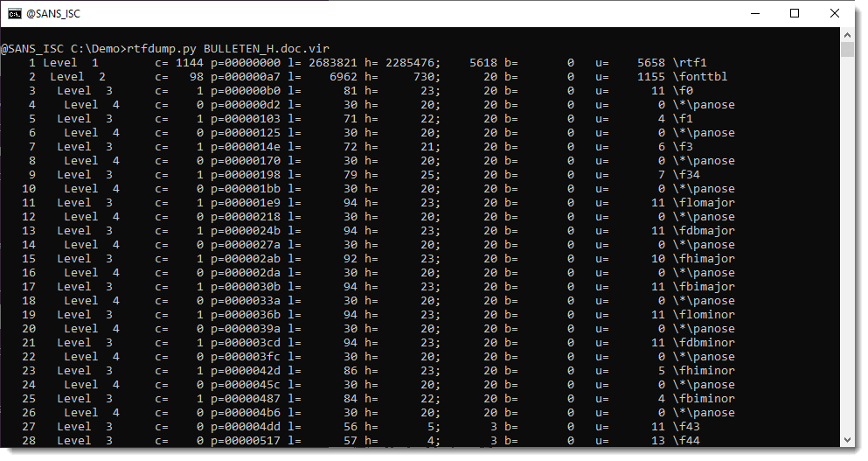Click the \f3 entry on row 7
Screen dimensions: 868x461
pyautogui.click(x=683, y=147)
